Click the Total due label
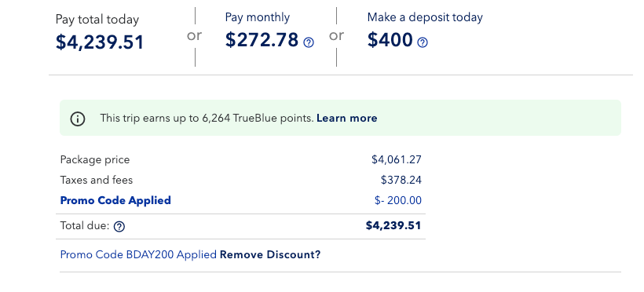 [85, 225]
